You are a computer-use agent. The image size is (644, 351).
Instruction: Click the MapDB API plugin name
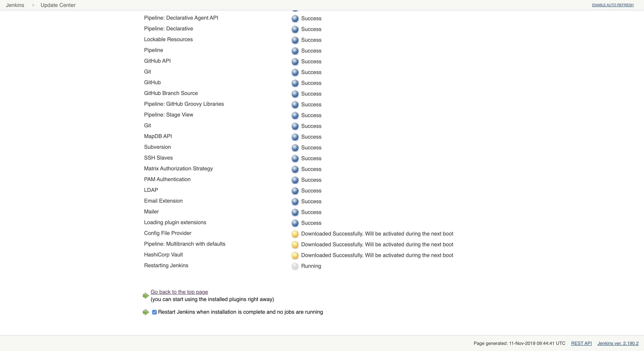[158, 136]
